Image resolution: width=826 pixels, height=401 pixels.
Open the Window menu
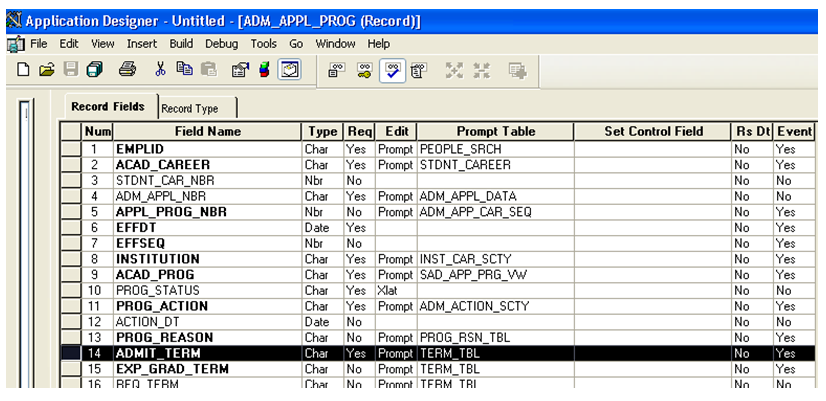tap(335, 44)
